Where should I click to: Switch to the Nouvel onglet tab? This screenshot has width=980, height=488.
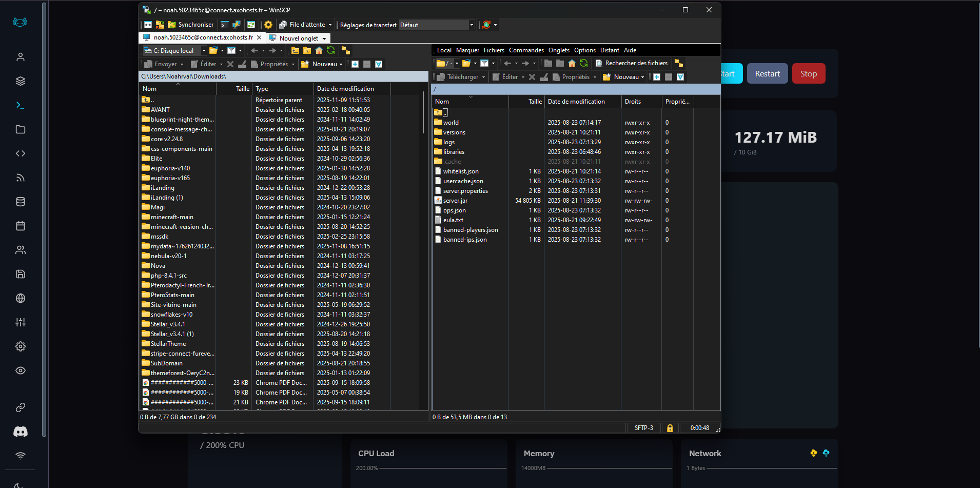click(x=299, y=38)
